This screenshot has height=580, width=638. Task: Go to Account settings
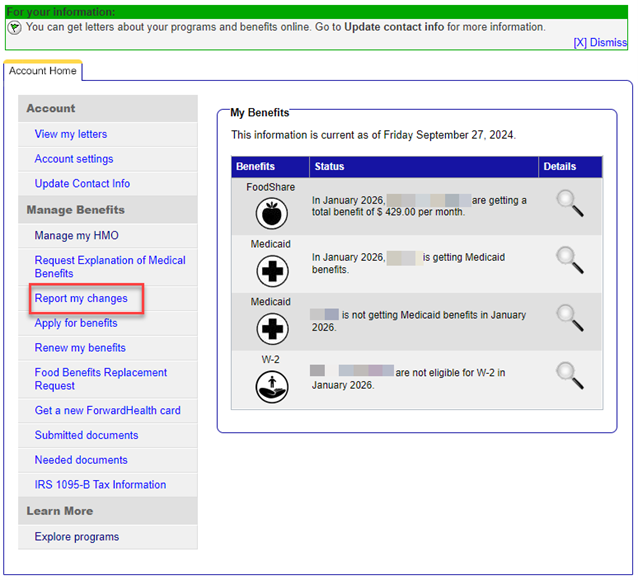pyautogui.click(x=74, y=159)
